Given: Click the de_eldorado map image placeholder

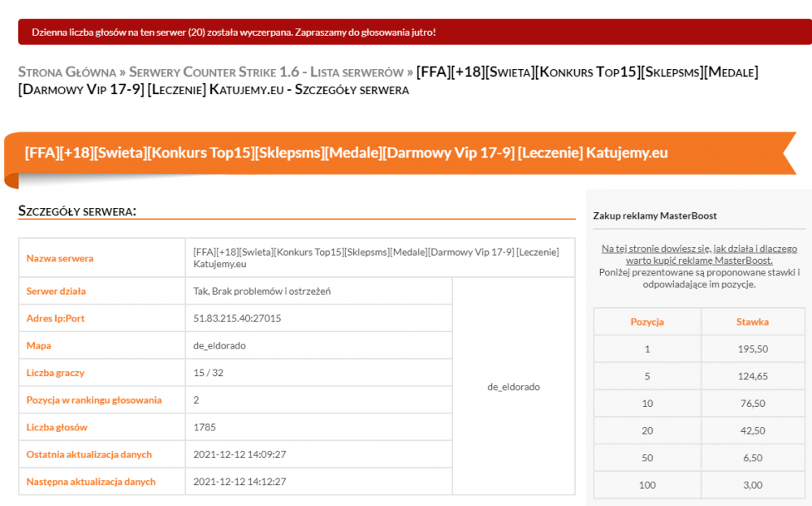Looking at the screenshot, I should 514,387.
